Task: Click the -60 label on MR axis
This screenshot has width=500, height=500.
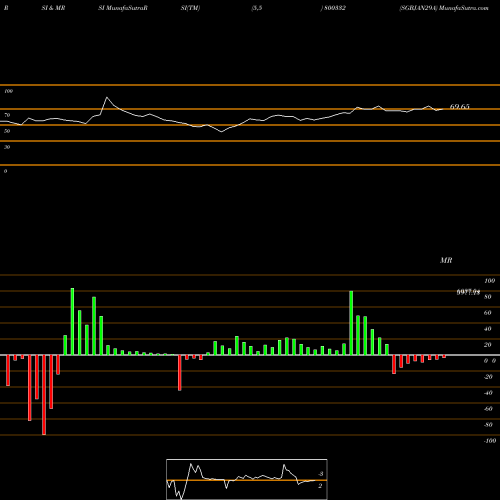Action: (488, 409)
